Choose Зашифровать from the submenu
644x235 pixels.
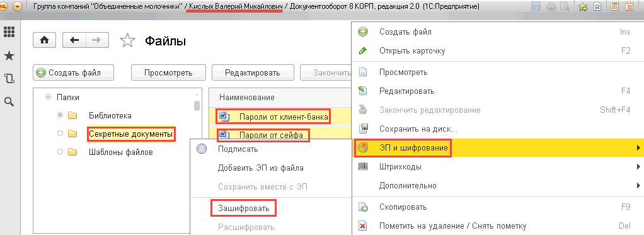244,209
